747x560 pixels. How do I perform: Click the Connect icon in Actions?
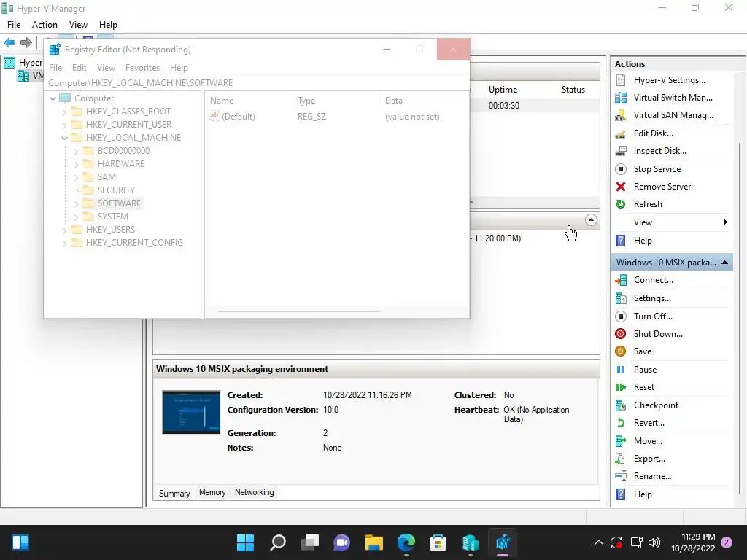tap(621, 280)
